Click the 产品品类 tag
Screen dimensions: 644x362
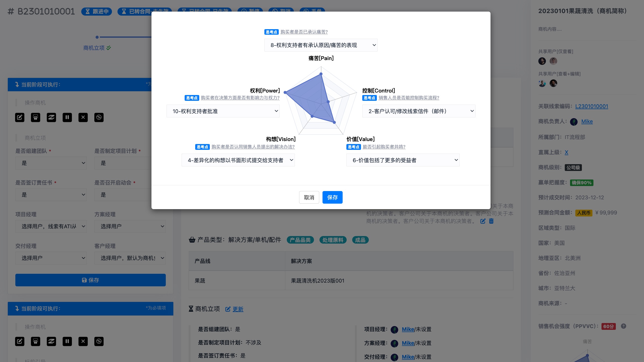[300, 240]
